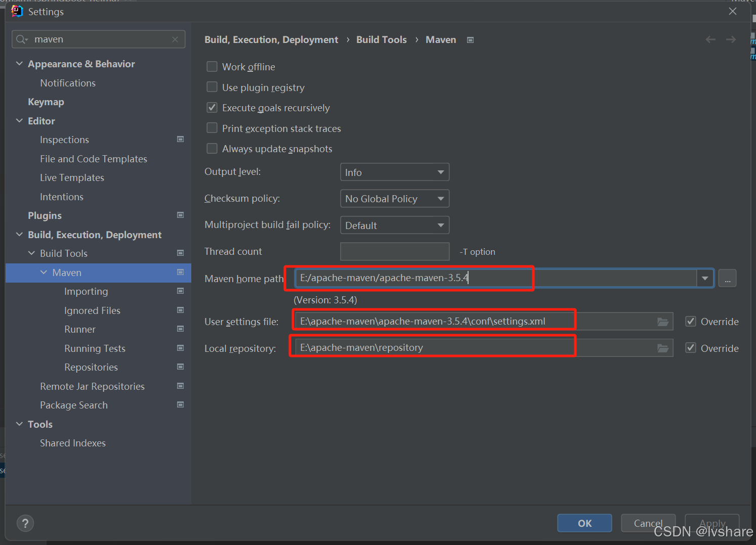
Task: Collapse the Tools section
Action: 19,424
